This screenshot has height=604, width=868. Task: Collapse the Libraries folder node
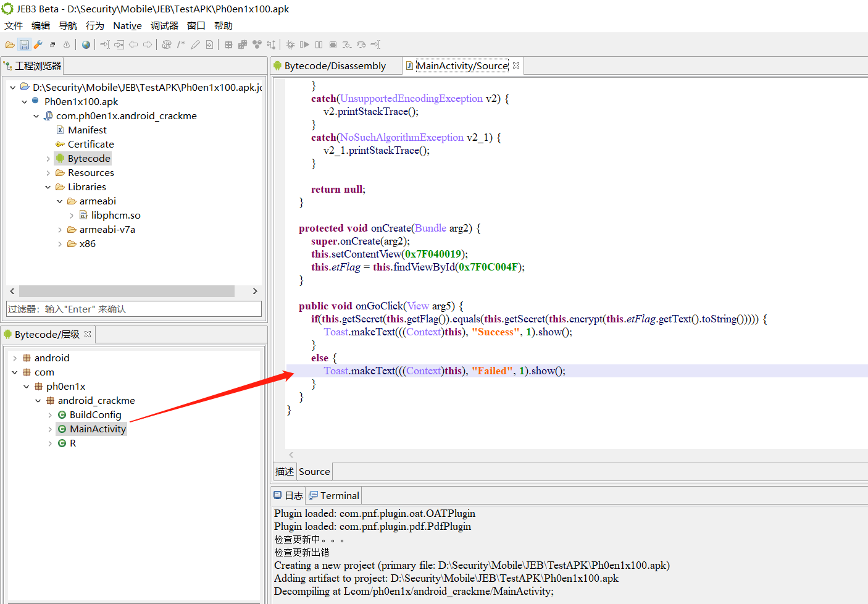coord(48,187)
